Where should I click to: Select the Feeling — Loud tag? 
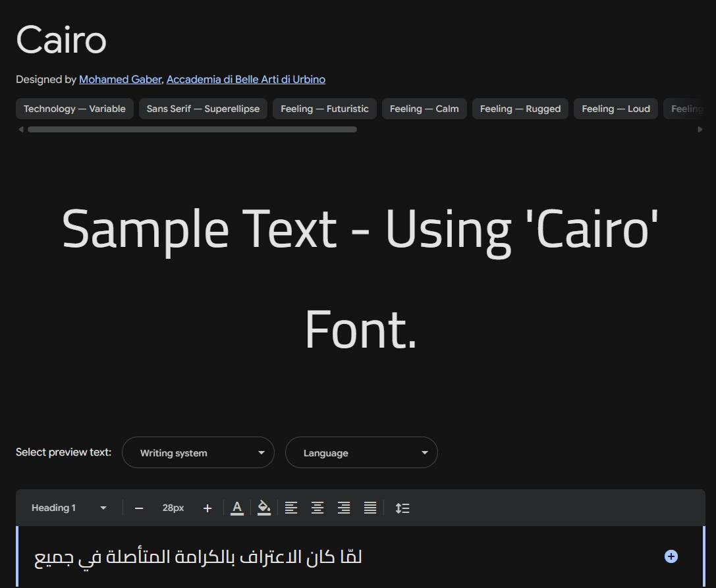coord(615,109)
